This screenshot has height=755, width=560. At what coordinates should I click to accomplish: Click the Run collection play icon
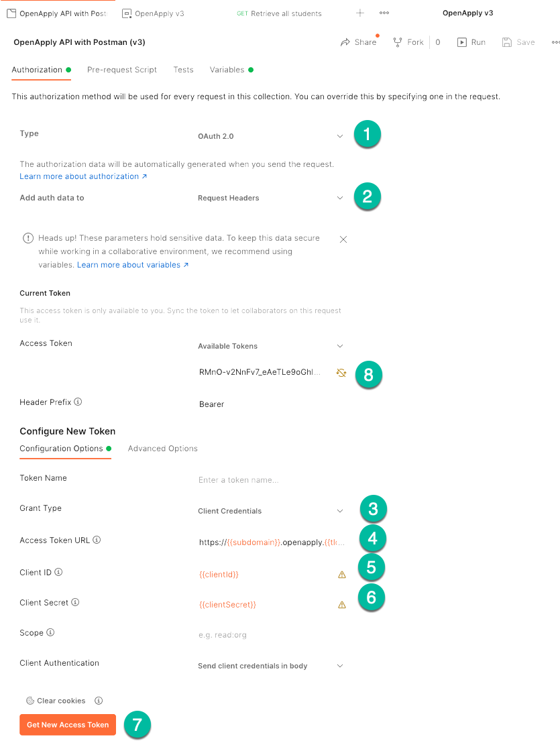(462, 42)
